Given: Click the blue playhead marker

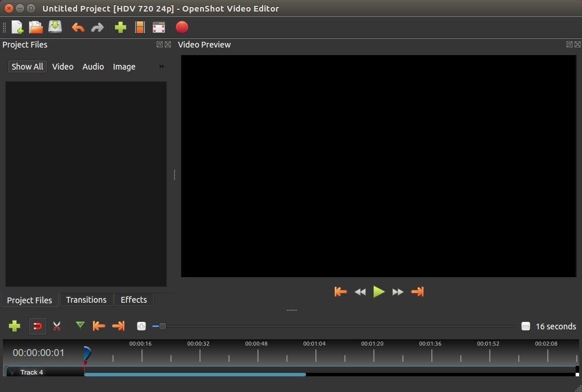Looking at the screenshot, I should (x=87, y=353).
